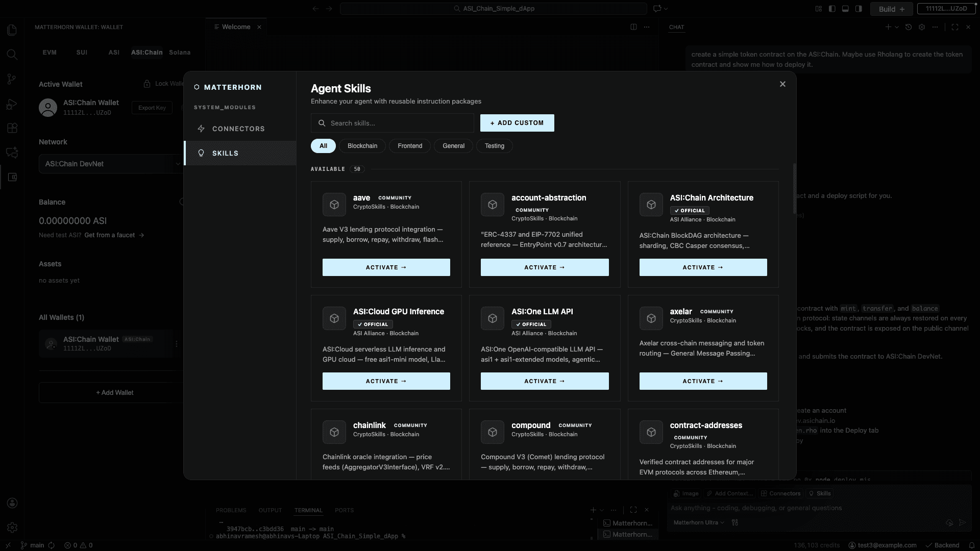Click the Build button in title bar

[891, 9]
